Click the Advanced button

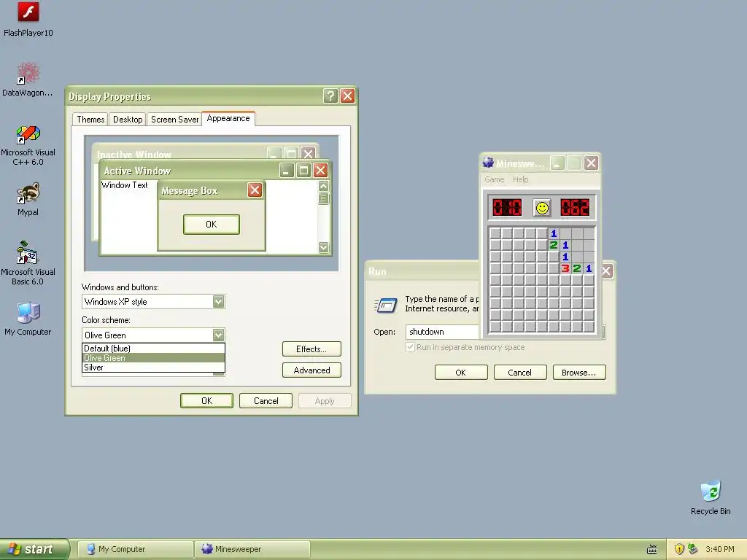coord(311,370)
